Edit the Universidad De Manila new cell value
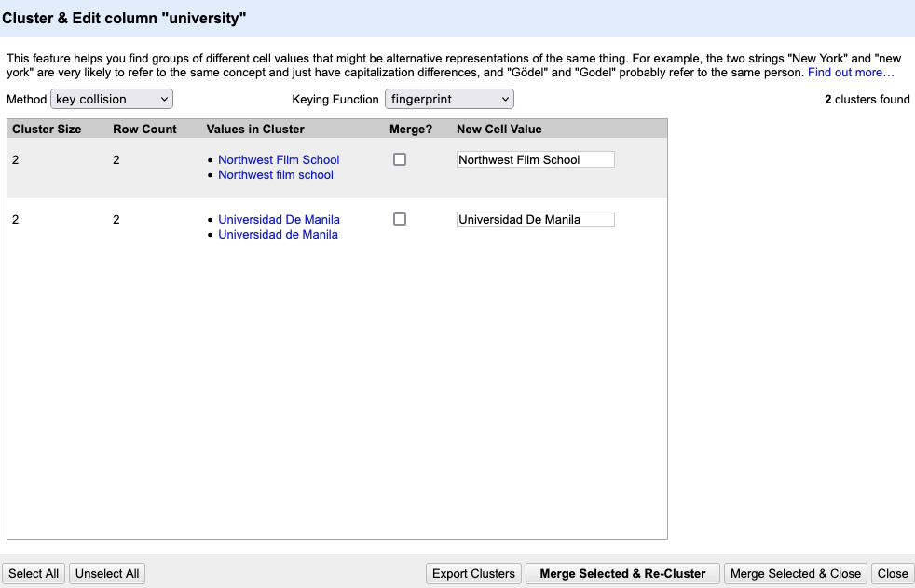The image size is (915, 588). 536,219
